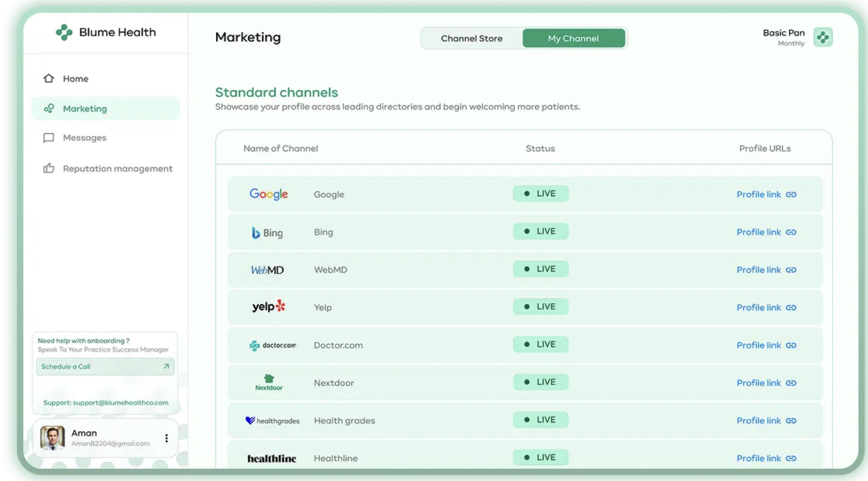Click the 'Status' column header
The width and height of the screenshot is (868, 481).
[540, 149]
